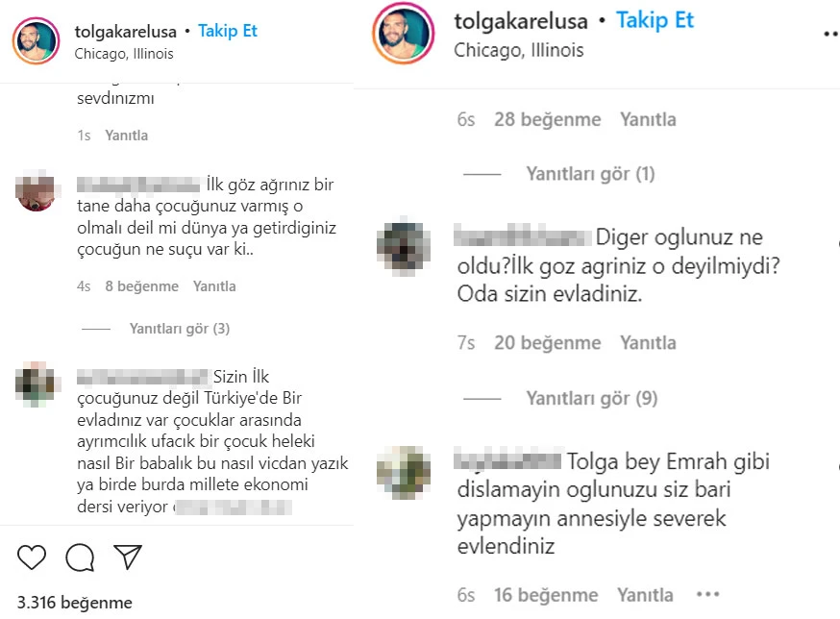View the 3.316 beğenme likes list
840x619 pixels.
(x=74, y=603)
